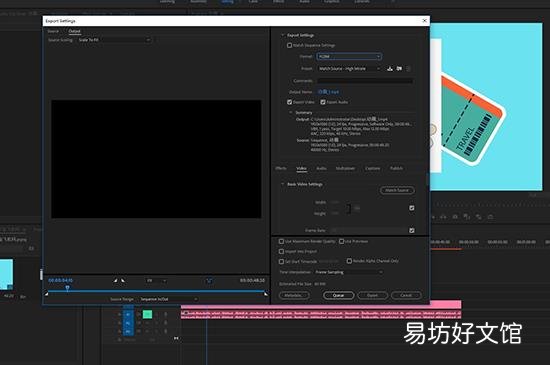Open the Format dropdown showing H.264

point(349,56)
